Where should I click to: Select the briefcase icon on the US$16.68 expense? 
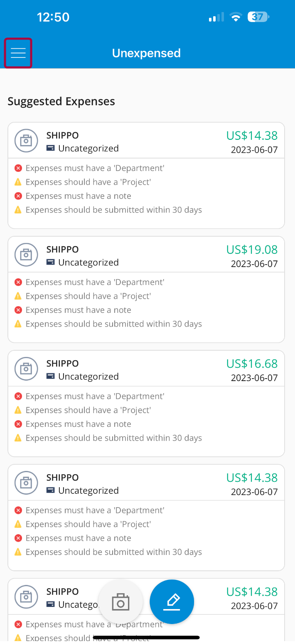coord(26,369)
